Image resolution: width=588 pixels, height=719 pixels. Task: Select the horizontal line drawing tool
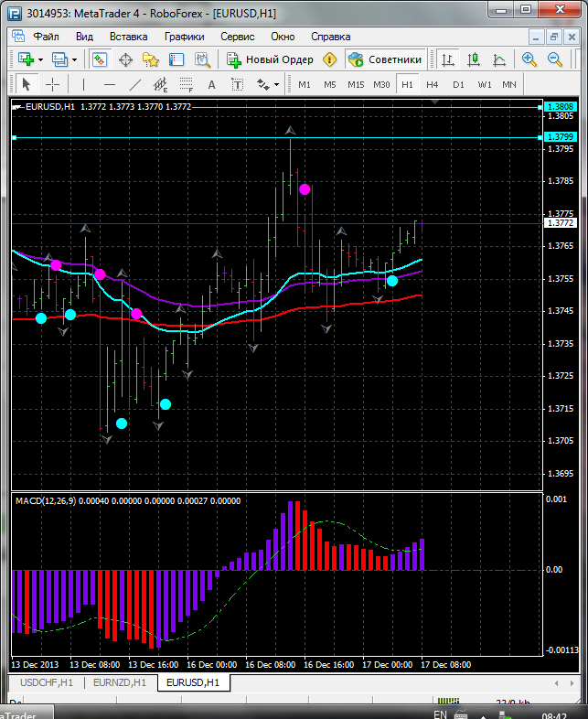[110, 84]
